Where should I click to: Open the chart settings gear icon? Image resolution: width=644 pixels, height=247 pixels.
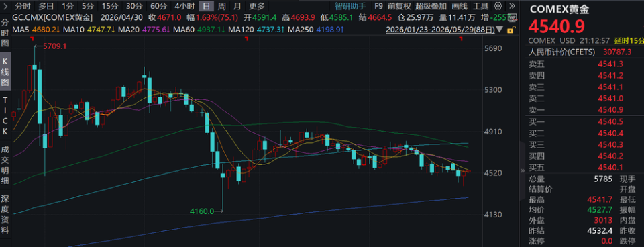[498, 6]
